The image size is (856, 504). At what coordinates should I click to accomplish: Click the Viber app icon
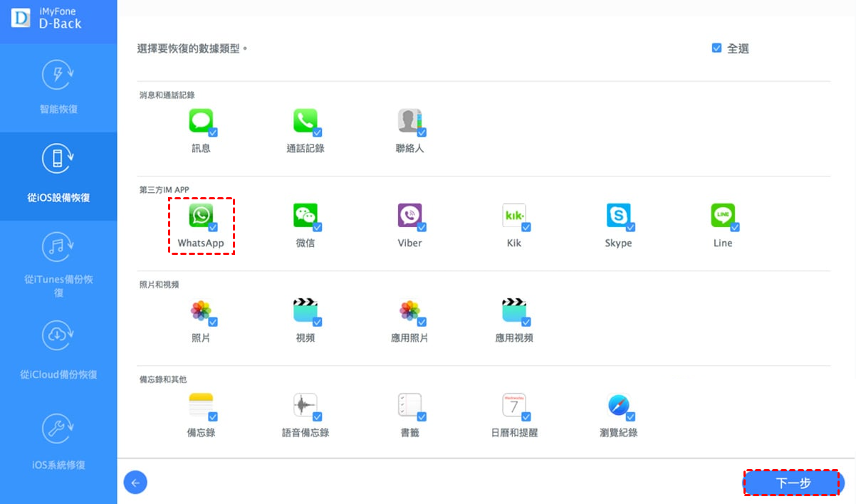(x=409, y=216)
